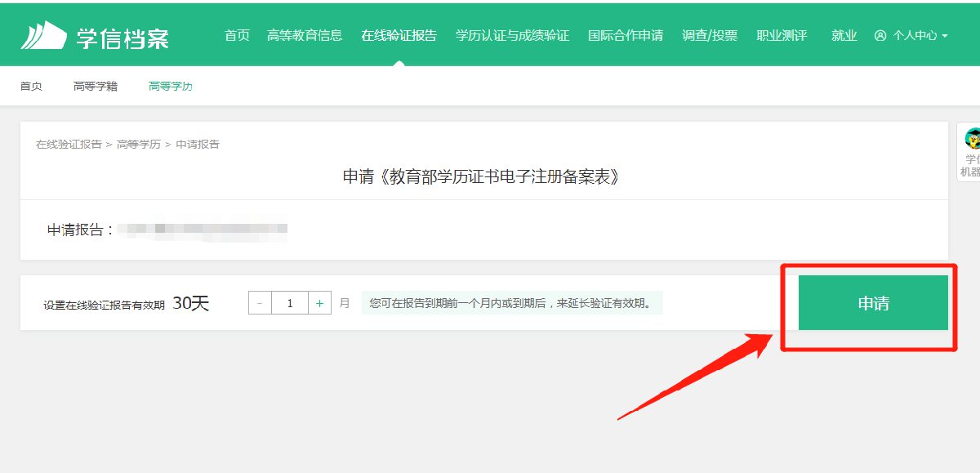Go to 国际合作申请
Viewport: 980px width, 473px height.
tap(626, 36)
